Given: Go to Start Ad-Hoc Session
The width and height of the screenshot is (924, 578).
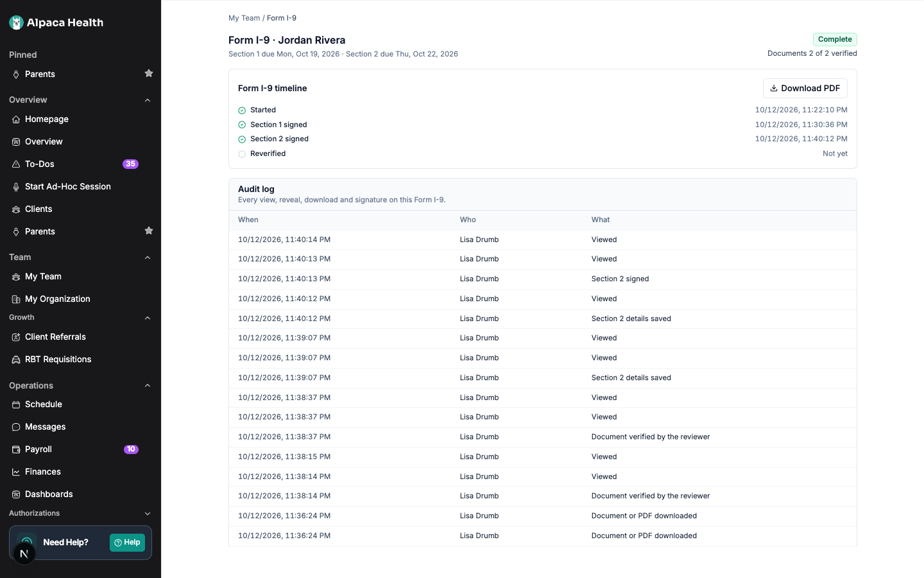Looking at the screenshot, I should click(x=68, y=187).
